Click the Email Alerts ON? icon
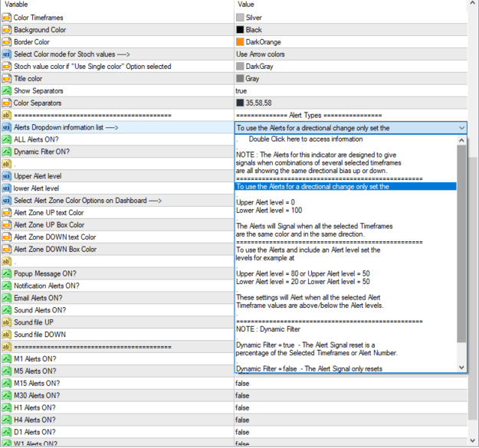Screen dimensions: 479x448 click(6, 298)
